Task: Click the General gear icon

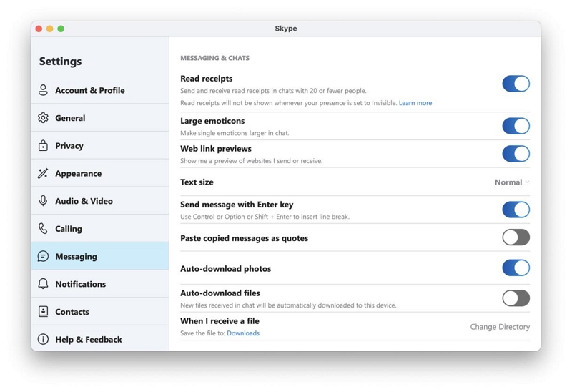Action: tap(43, 118)
